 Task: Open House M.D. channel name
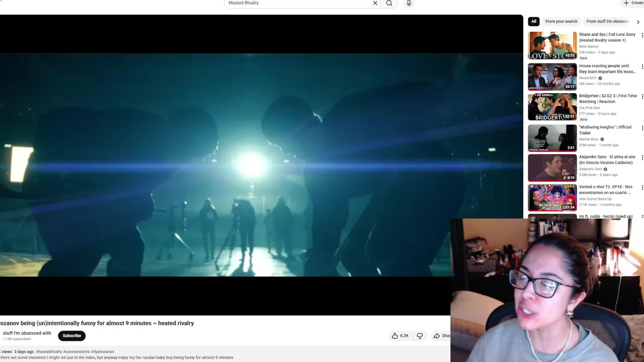pyautogui.click(x=588, y=78)
